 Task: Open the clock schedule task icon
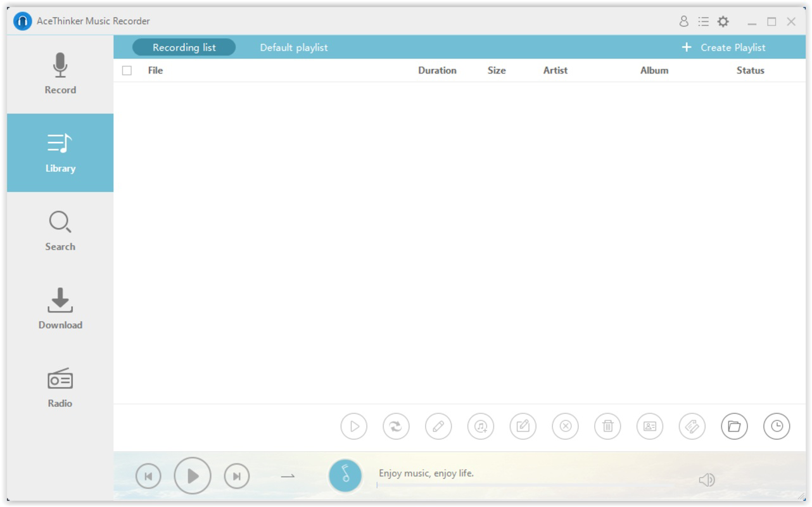click(x=777, y=427)
